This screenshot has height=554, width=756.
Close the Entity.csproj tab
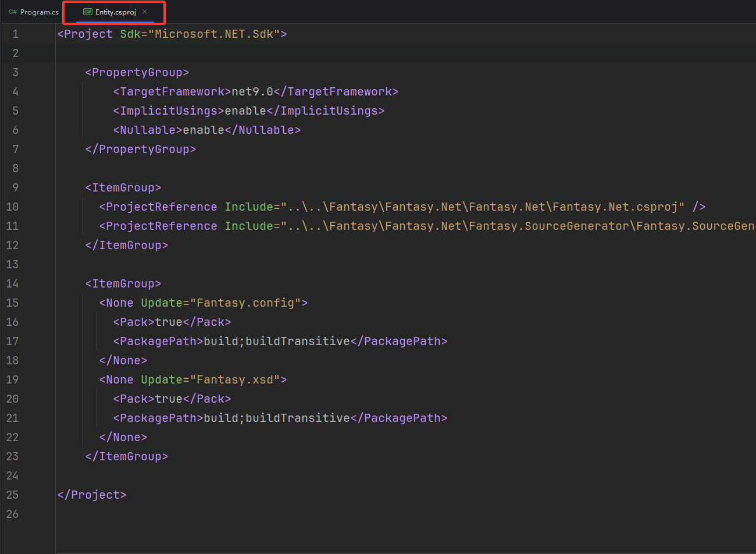click(145, 12)
